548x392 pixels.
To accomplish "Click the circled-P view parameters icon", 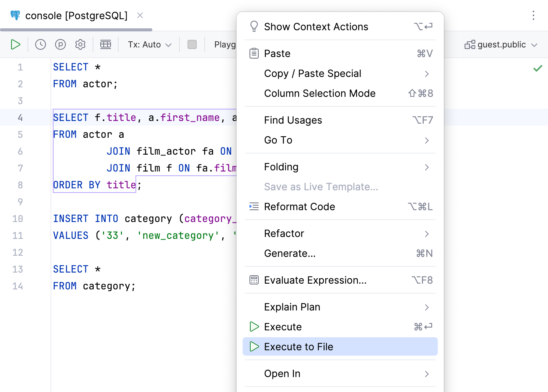I will [x=60, y=44].
